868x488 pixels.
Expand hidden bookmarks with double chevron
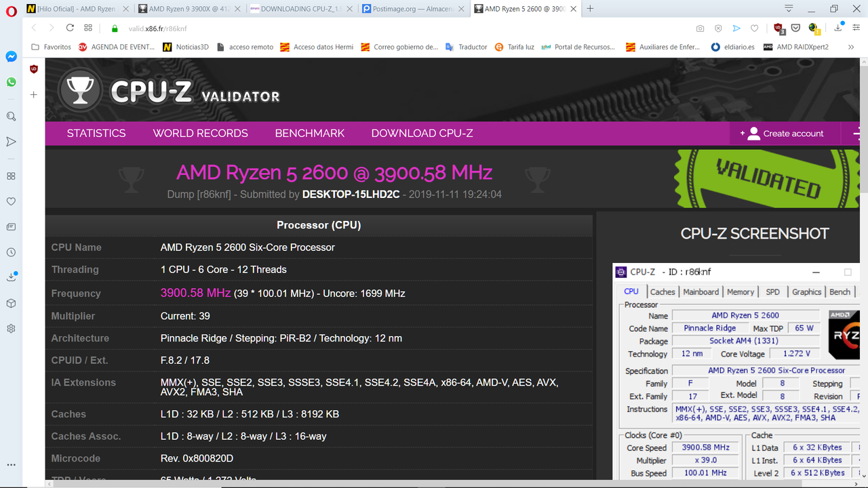pyautogui.click(x=851, y=47)
